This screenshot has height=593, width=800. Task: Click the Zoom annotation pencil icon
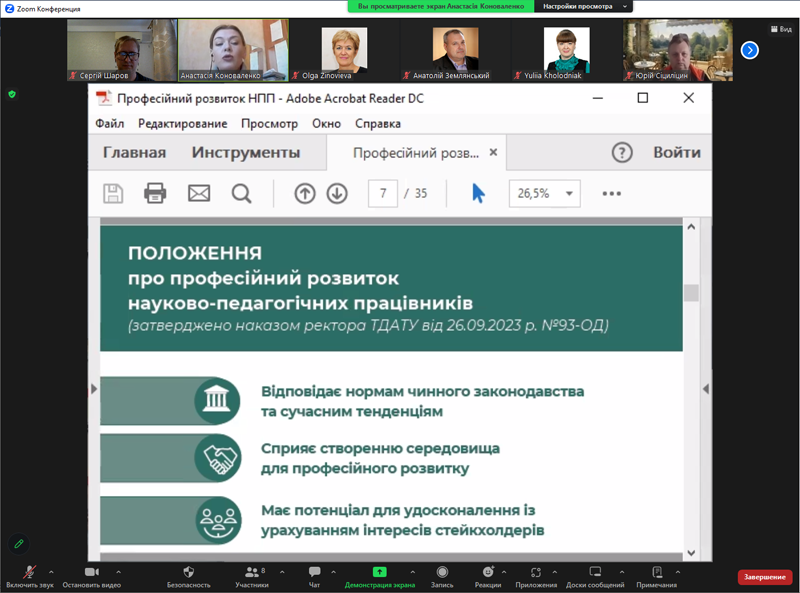[x=19, y=544]
